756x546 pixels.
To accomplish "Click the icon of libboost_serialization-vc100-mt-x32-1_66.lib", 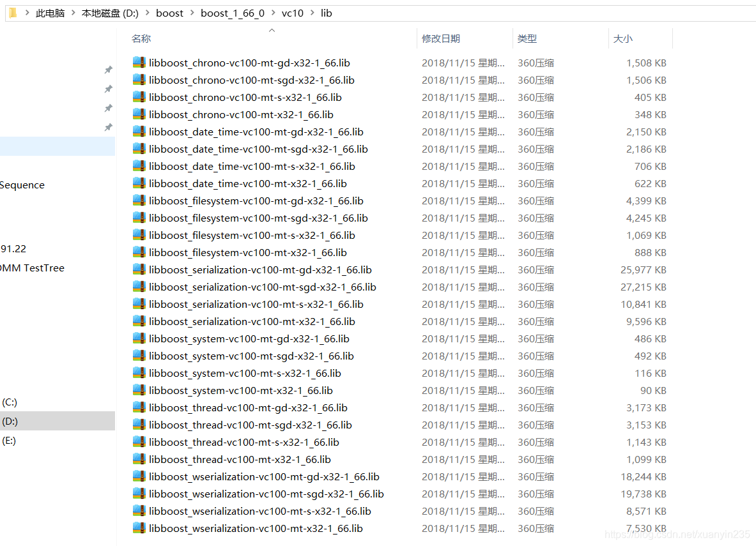I will pos(139,321).
